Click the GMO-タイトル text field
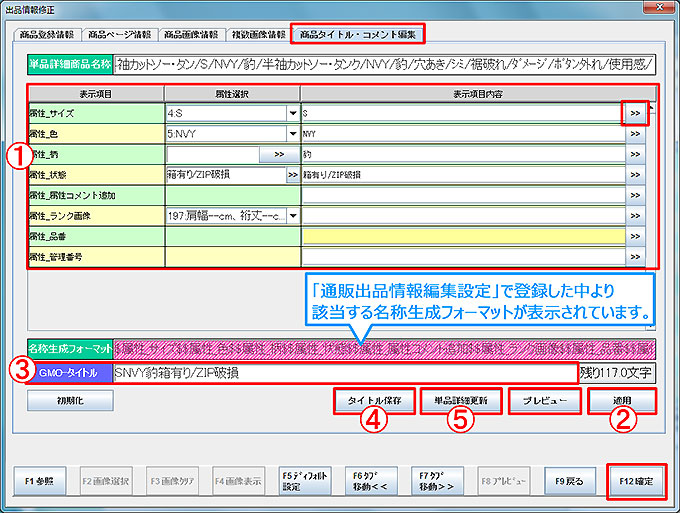The width and height of the screenshot is (680, 513). [x=345, y=373]
